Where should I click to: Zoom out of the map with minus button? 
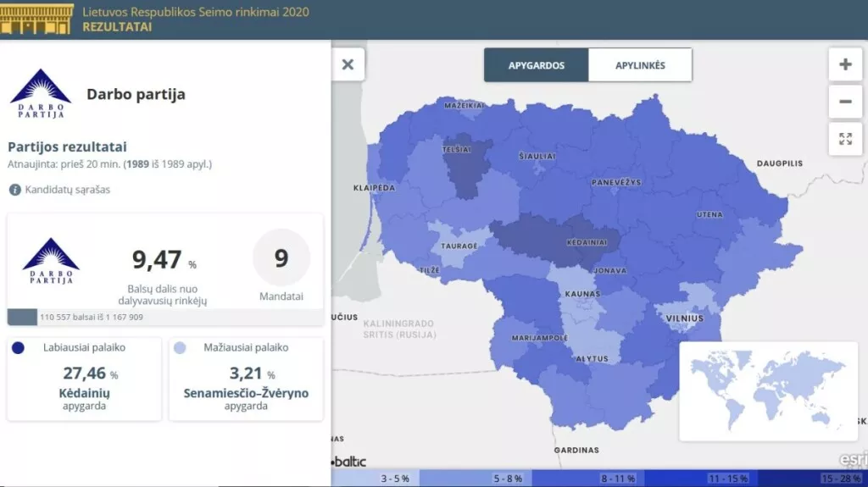click(845, 102)
